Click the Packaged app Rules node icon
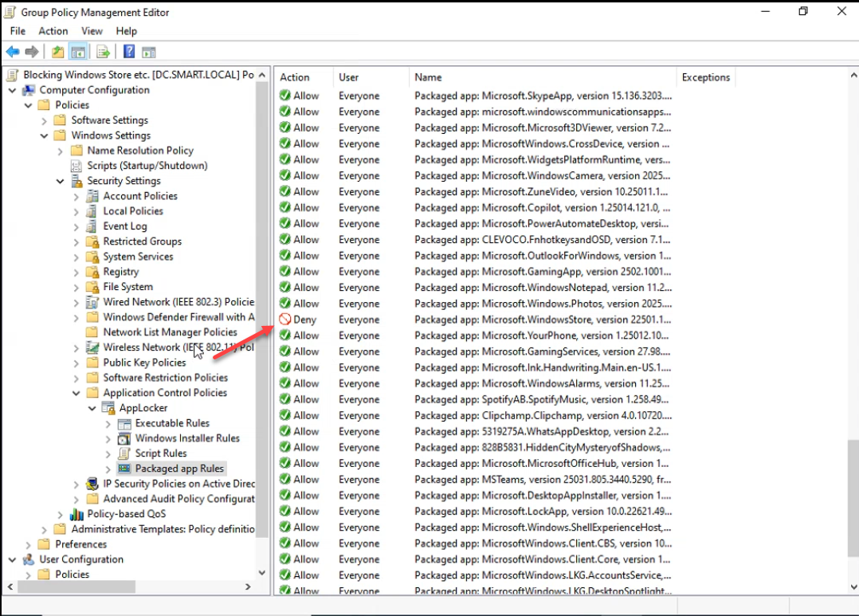The height and width of the screenshot is (616, 859). coord(124,468)
